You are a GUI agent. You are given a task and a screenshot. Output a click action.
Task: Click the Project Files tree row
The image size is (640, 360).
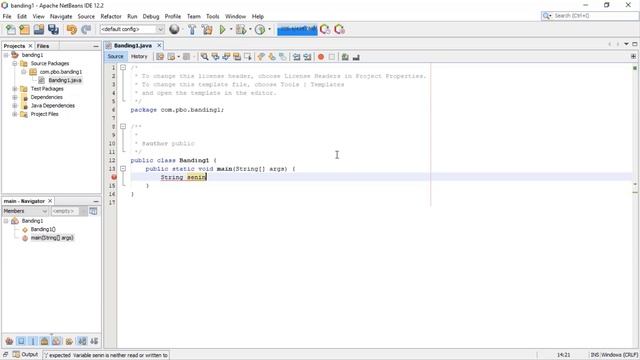tap(44, 114)
